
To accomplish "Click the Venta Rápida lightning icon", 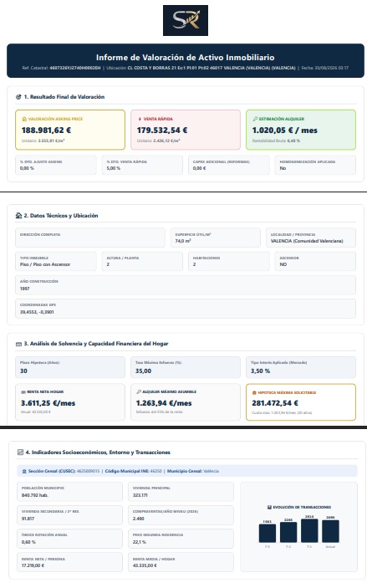I will click(x=140, y=119).
